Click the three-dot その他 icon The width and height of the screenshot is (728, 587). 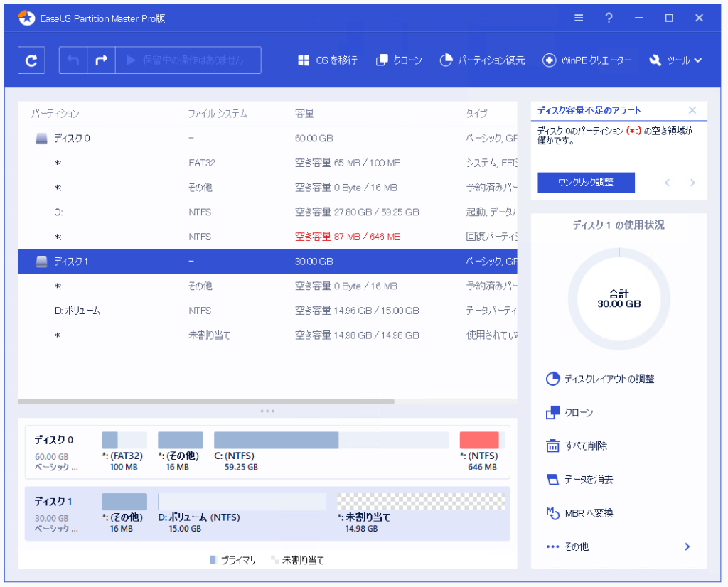coord(552,546)
